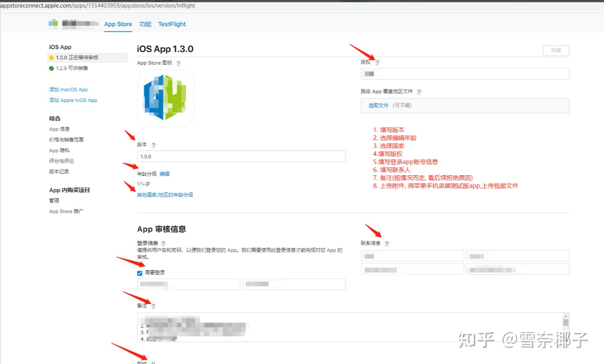Click the browser address bar URL
604x364 pixels.
coord(97,6)
